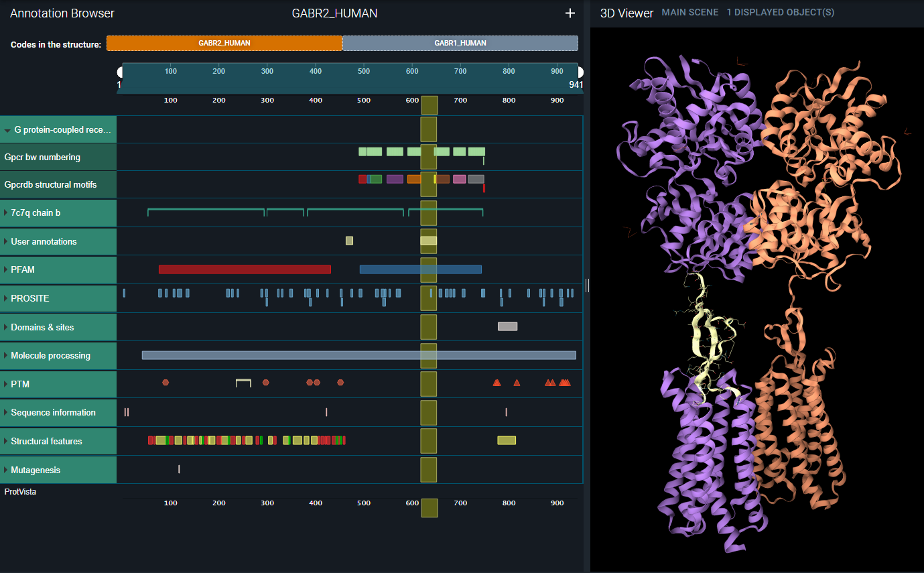This screenshot has height=573, width=924.
Task: Click the yellow selection marker on the bottom ruler
Action: (429, 508)
